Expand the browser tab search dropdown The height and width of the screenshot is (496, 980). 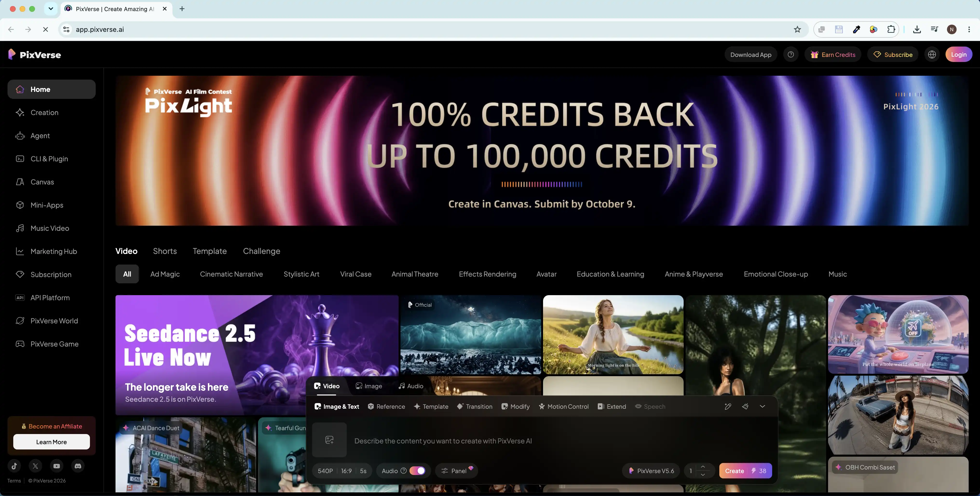pyautogui.click(x=51, y=9)
